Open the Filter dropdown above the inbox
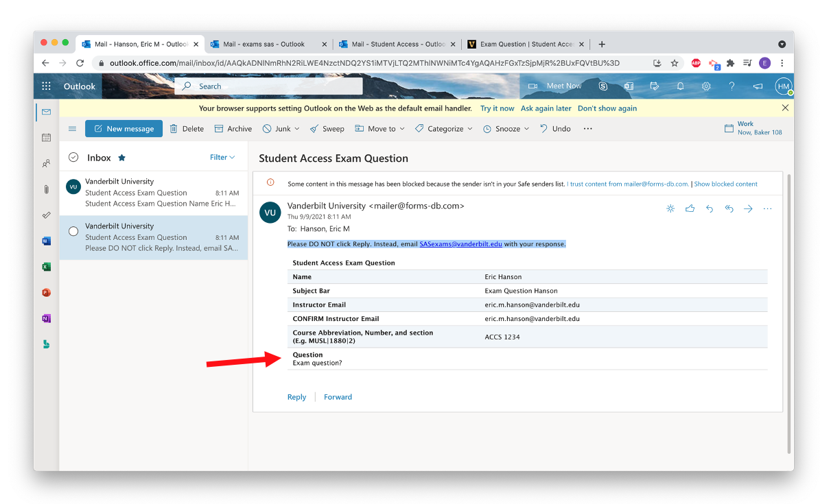 pyautogui.click(x=222, y=157)
